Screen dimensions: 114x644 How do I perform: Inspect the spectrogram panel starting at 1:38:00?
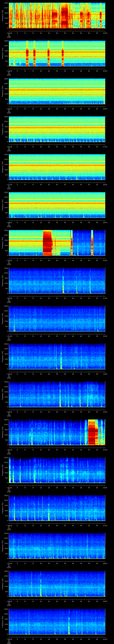click(57, 584)
